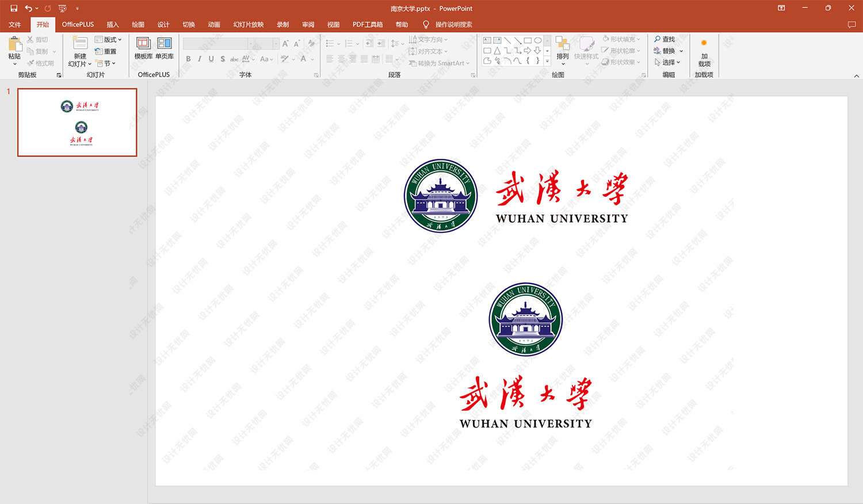Screen dimensions: 863x504
Task: Click Font Color A swatch
Action: coord(303,59)
